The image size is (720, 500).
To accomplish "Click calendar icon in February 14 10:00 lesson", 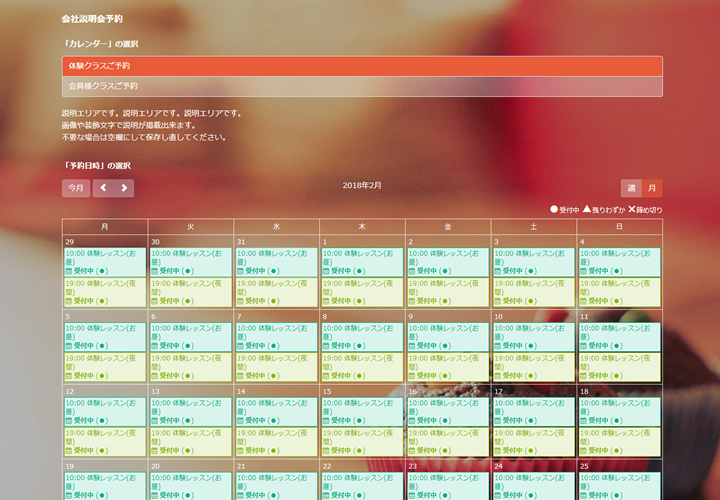I will pos(241,421).
